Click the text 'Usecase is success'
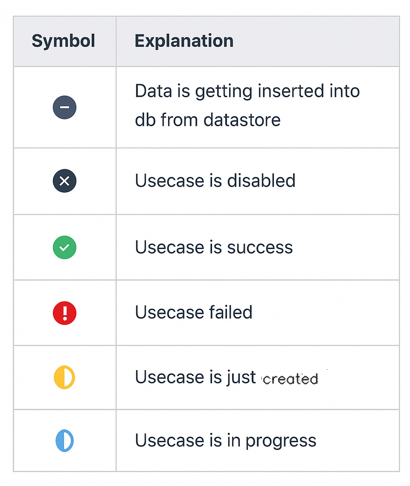410x486 pixels. [214, 247]
